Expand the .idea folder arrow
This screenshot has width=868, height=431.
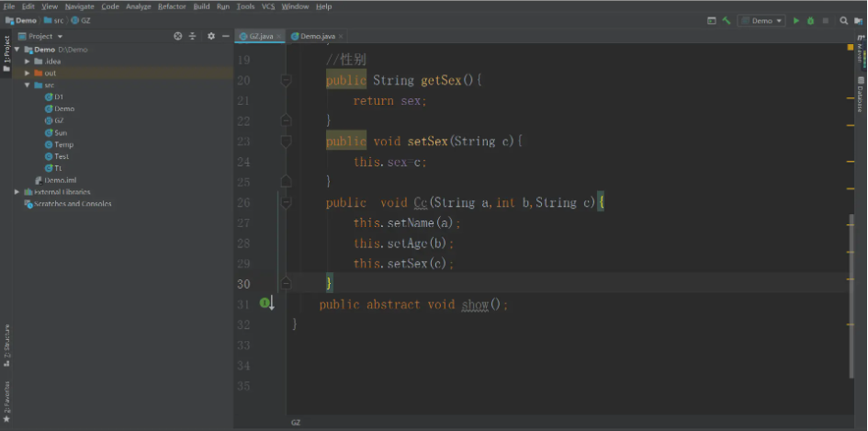pos(28,62)
